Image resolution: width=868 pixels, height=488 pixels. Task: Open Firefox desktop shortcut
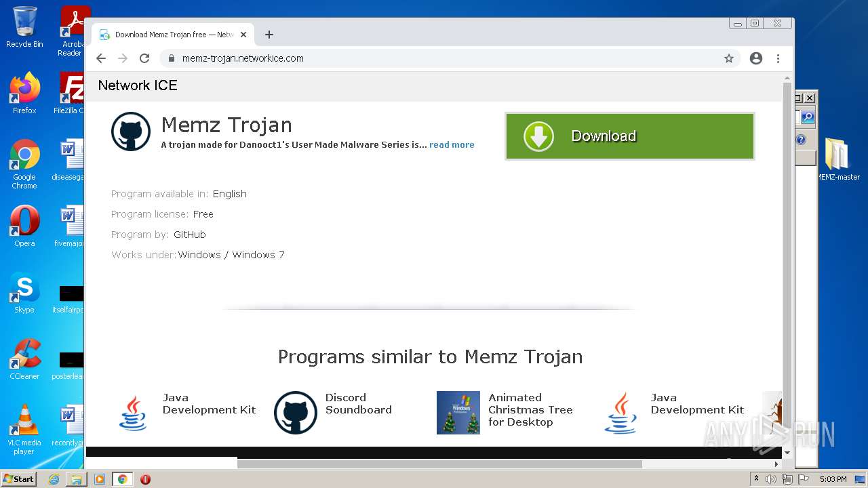(24, 93)
